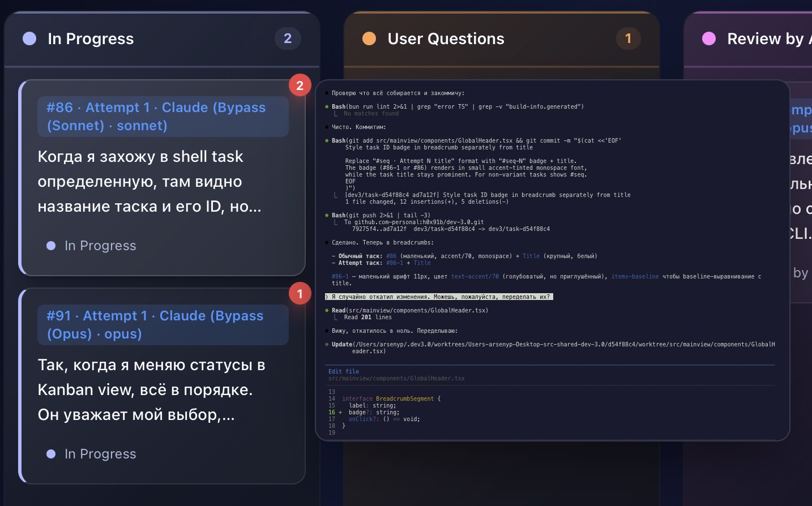
Task: Click the pink dot beside Review by A heading
Action: coord(710,38)
